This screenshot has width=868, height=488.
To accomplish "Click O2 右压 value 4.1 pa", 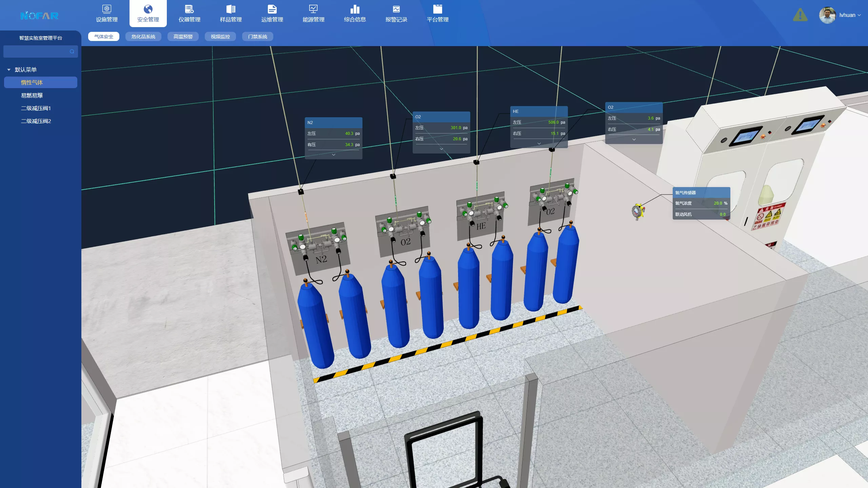I will point(654,129).
